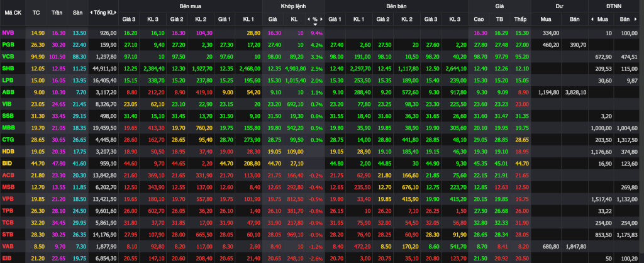The height and width of the screenshot is (263, 644).
Task: Click ABB Dư Bán value 3,828,10
Action: pos(575,92)
